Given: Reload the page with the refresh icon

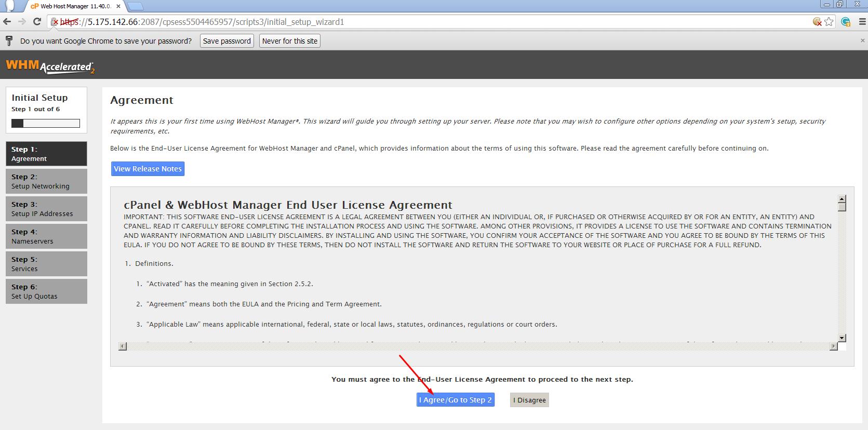Looking at the screenshot, I should pyautogui.click(x=37, y=22).
